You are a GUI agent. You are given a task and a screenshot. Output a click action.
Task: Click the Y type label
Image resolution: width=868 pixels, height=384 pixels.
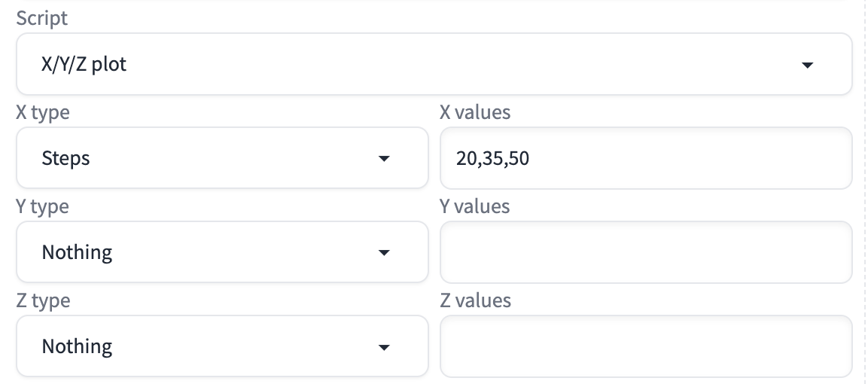42,206
